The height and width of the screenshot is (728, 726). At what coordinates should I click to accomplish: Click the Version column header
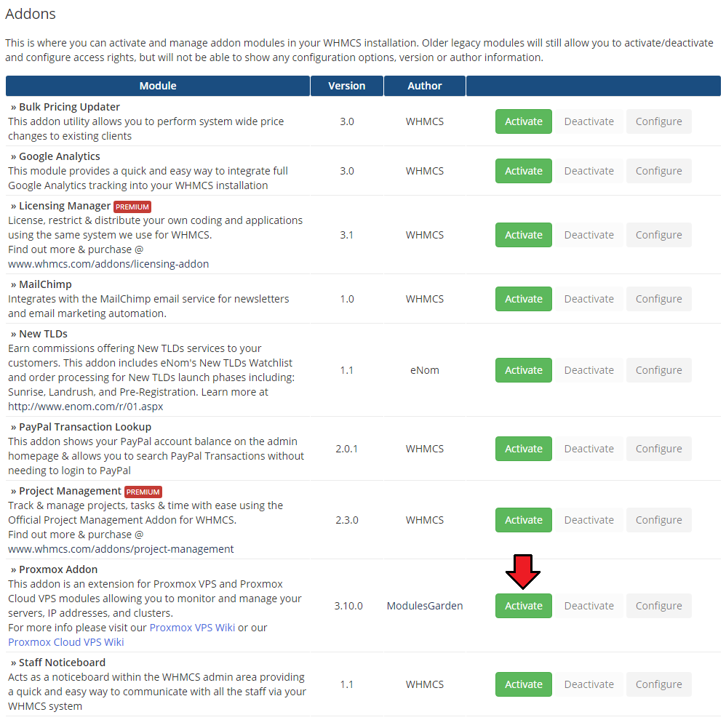[346, 86]
